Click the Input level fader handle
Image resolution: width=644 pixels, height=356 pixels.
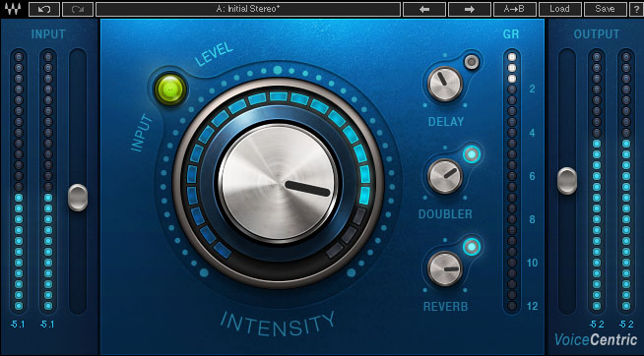pyautogui.click(x=78, y=198)
